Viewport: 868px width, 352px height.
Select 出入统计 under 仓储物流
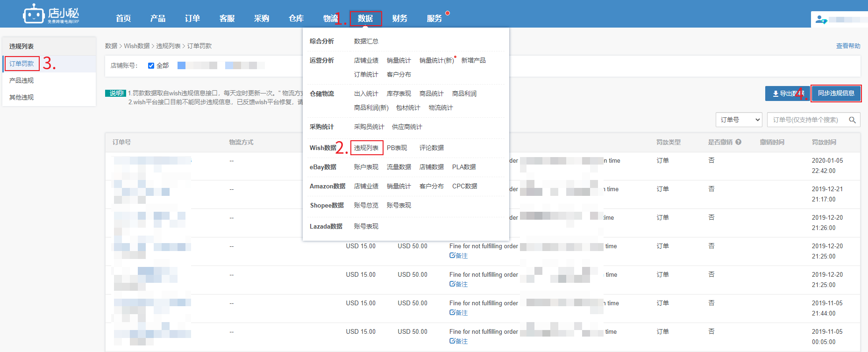coord(366,93)
